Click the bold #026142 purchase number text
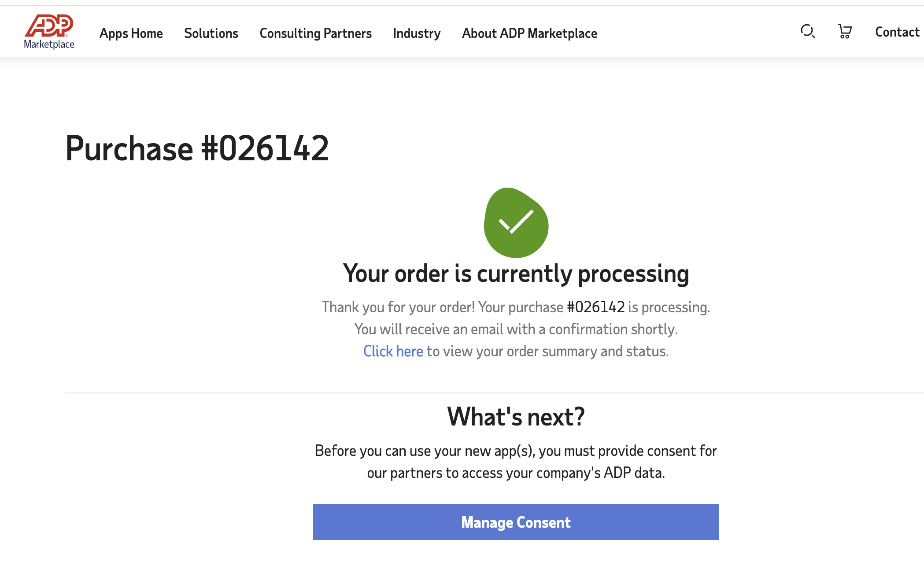This screenshot has height=577, width=924. (x=596, y=307)
